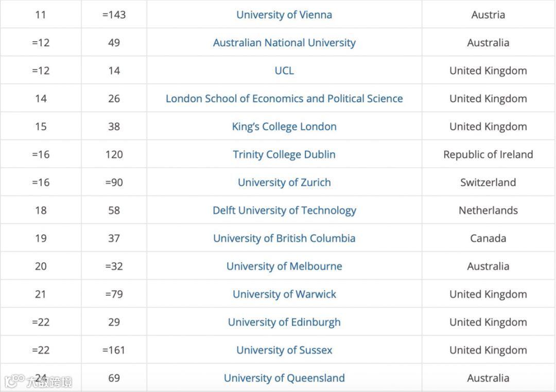
Task: Click the watermark logo icon at bottom-left
Action: (14, 381)
